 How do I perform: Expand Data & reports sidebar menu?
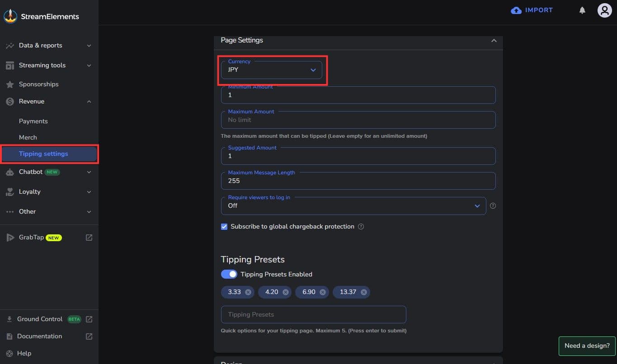(48, 46)
